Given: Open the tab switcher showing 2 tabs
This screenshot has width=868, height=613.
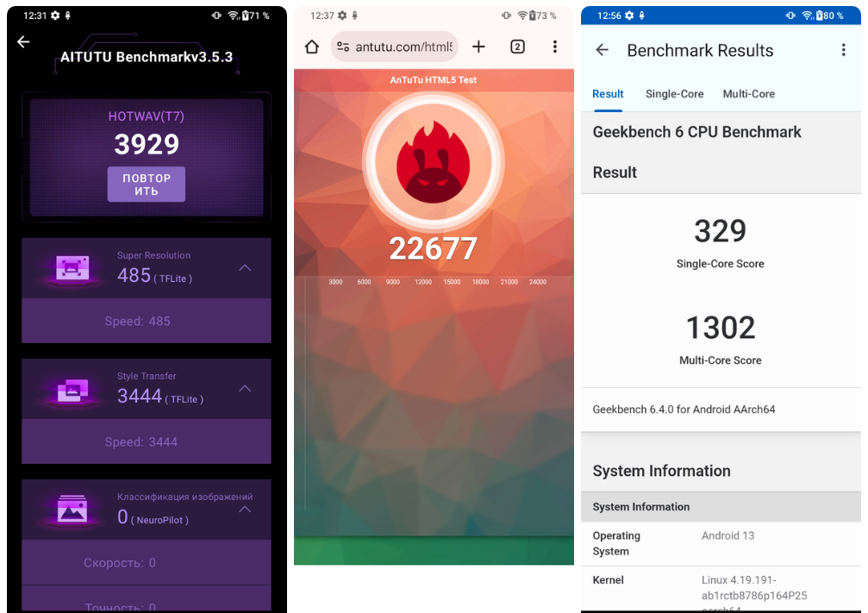Looking at the screenshot, I should (517, 47).
